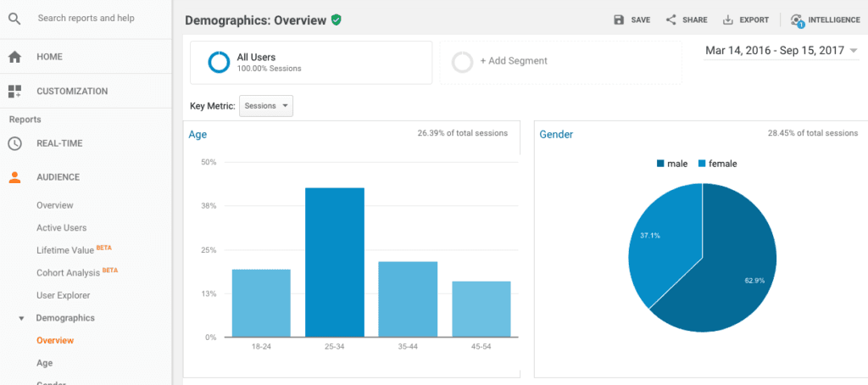
Task: Click the Real-Time clock icon
Action: (14, 143)
